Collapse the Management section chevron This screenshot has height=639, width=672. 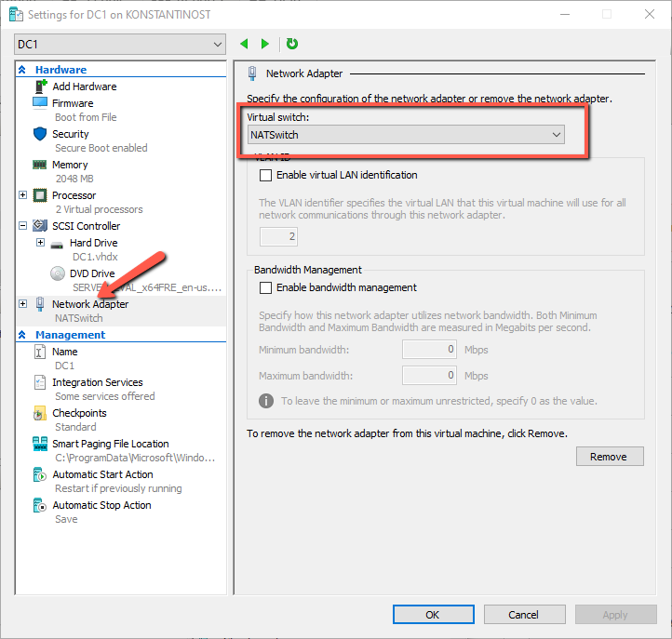click(x=22, y=335)
